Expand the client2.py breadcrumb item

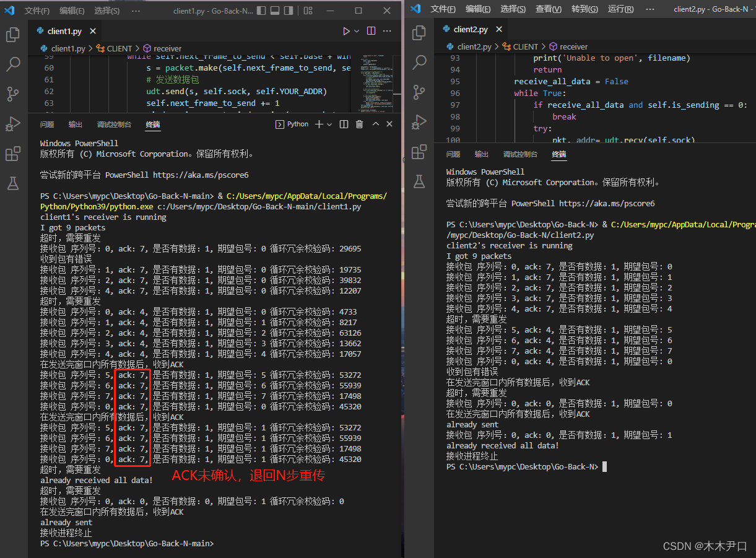pyautogui.click(x=474, y=46)
